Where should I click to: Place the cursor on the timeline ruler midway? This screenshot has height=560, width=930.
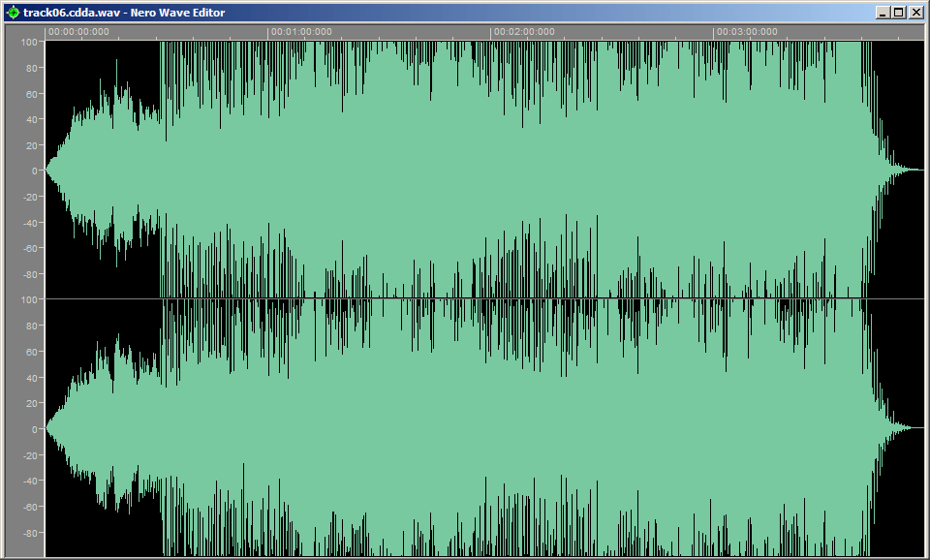tap(475, 30)
